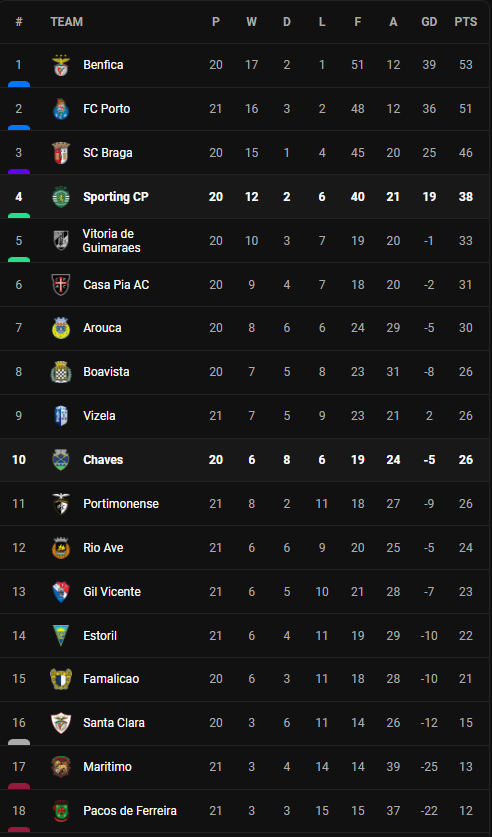Click the Casa Pia AC crest
Screen dimensions: 492x837
(x=61, y=285)
